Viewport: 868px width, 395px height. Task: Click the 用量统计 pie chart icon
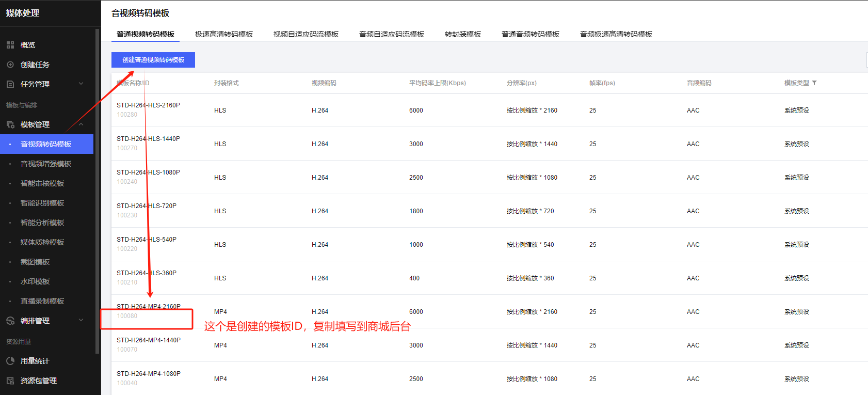(x=10, y=361)
